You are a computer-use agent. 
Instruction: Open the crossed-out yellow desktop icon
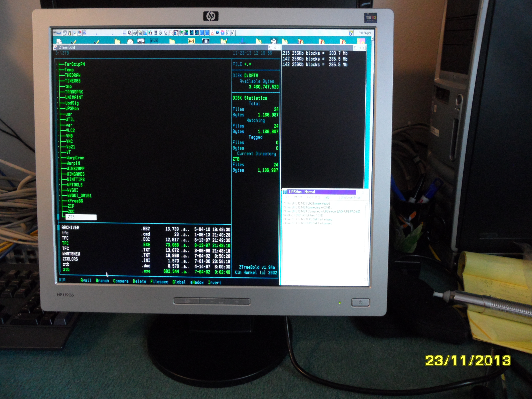point(192,41)
